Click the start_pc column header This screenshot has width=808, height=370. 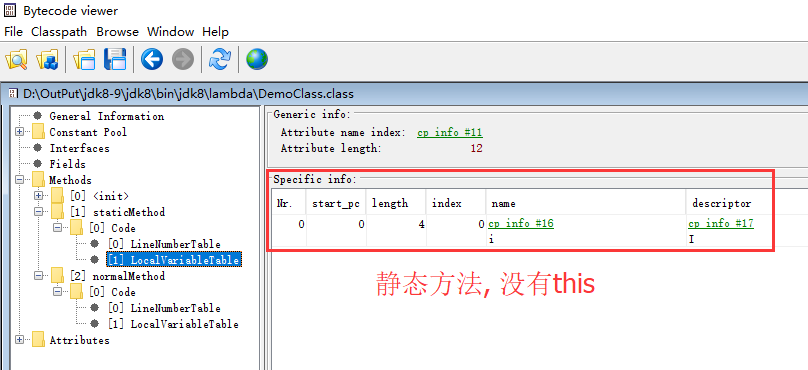point(336,204)
